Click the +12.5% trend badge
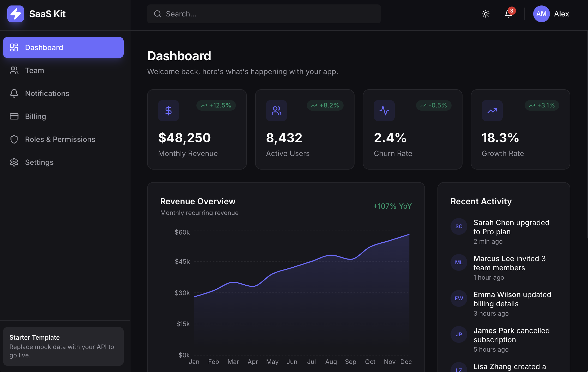The image size is (588, 372). [x=216, y=105]
